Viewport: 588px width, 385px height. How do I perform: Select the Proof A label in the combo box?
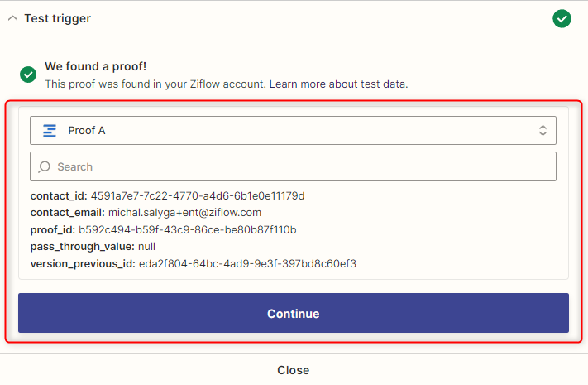pyautogui.click(x=87, y=131)
